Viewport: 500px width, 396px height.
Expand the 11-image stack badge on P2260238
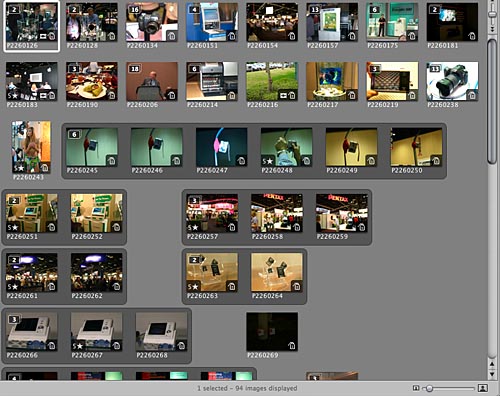(x=435, y=69)
